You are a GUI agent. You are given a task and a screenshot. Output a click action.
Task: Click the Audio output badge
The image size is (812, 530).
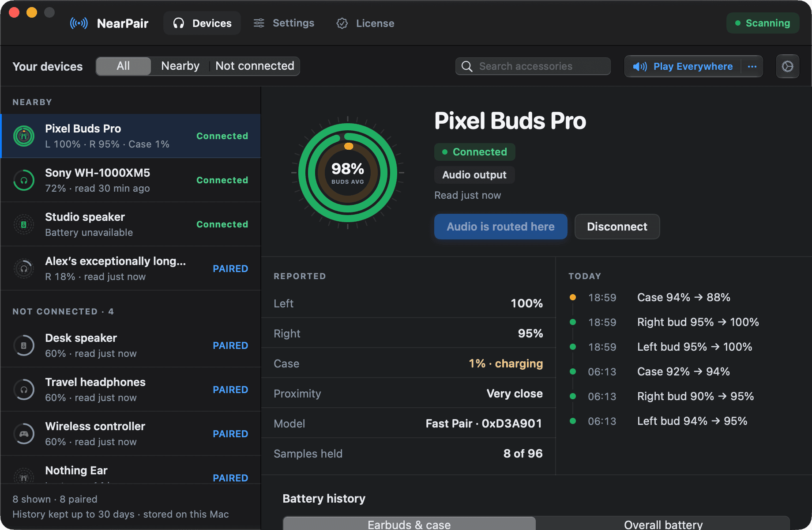[x=474, y=175]
